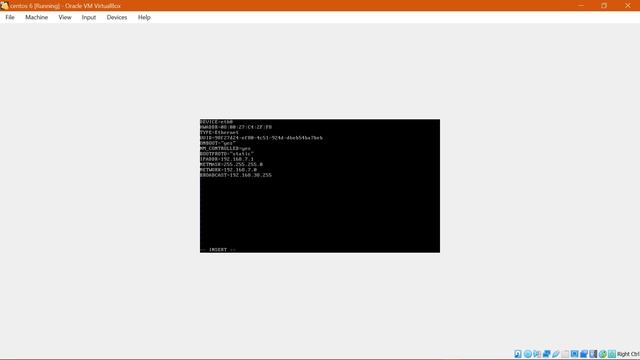
Task: Click the HWADDR MAC address line
Action: pyautogui.click(x=236, y=127)
